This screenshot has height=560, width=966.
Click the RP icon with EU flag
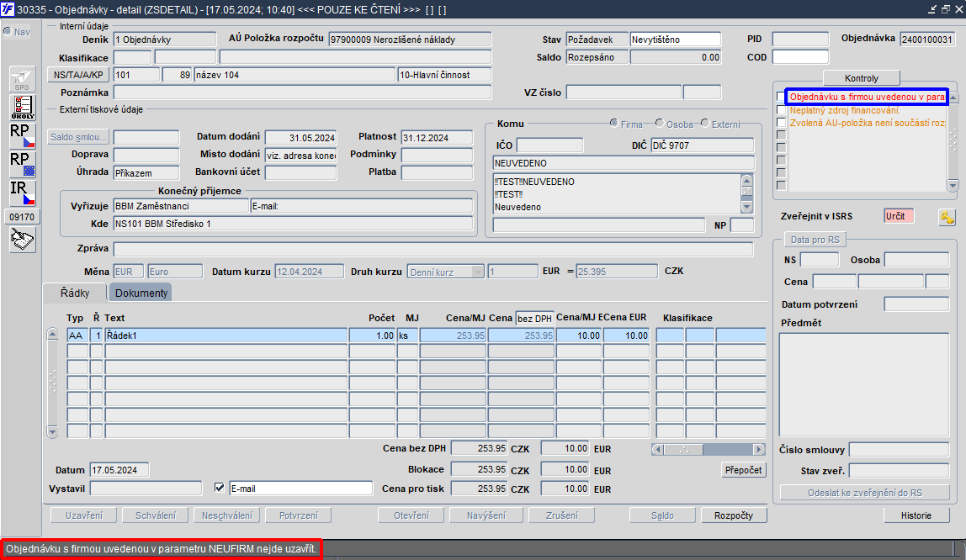click(x=22, y=164)
